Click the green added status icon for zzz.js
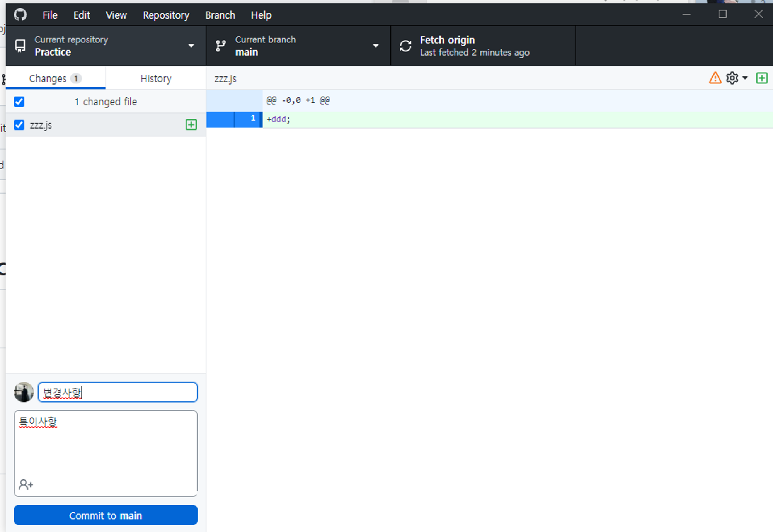773x532 pixels. coord(191,124)
